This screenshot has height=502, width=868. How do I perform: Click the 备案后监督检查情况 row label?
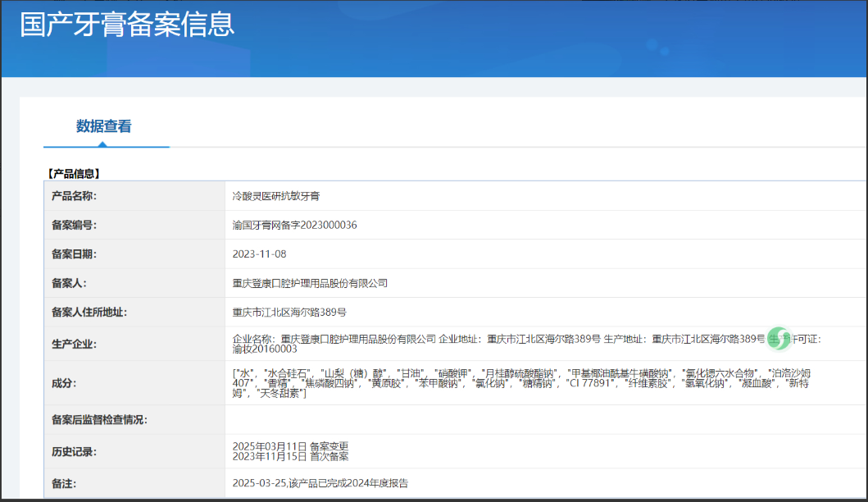(99, 420)
